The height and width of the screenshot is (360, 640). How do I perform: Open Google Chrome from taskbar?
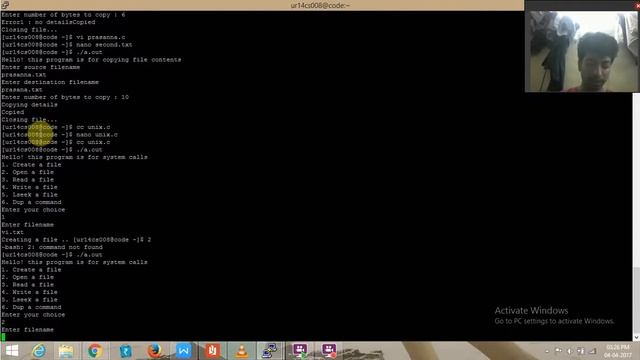pyautogui.click(x=95, y=351)
